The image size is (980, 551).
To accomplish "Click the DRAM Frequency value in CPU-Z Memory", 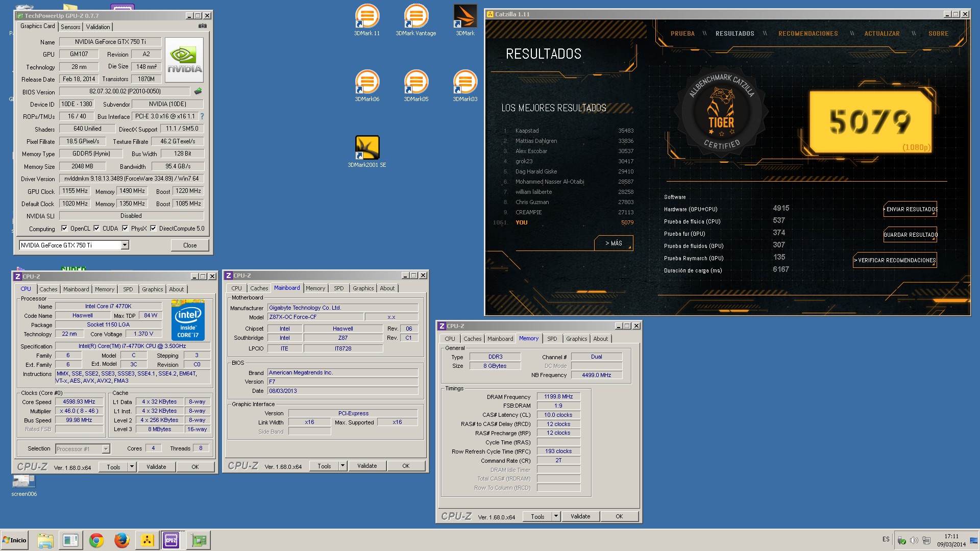I will (558, 396).
